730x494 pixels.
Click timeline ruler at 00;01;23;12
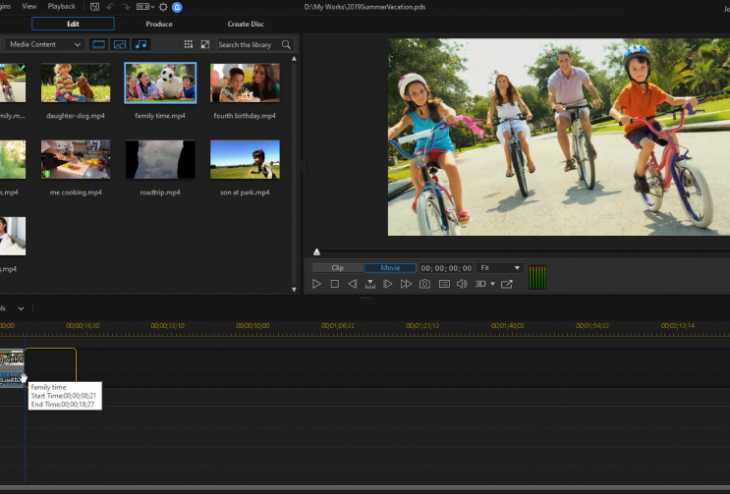point(422,325)
